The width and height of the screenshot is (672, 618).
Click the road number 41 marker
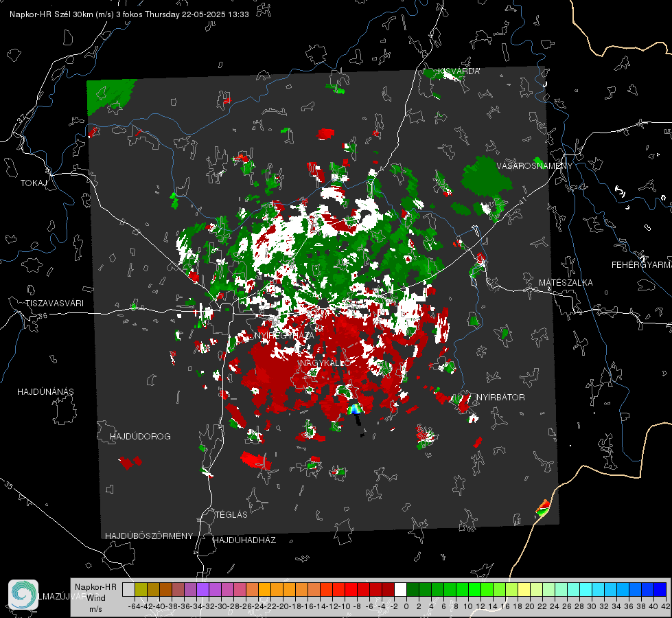[522, 201]
